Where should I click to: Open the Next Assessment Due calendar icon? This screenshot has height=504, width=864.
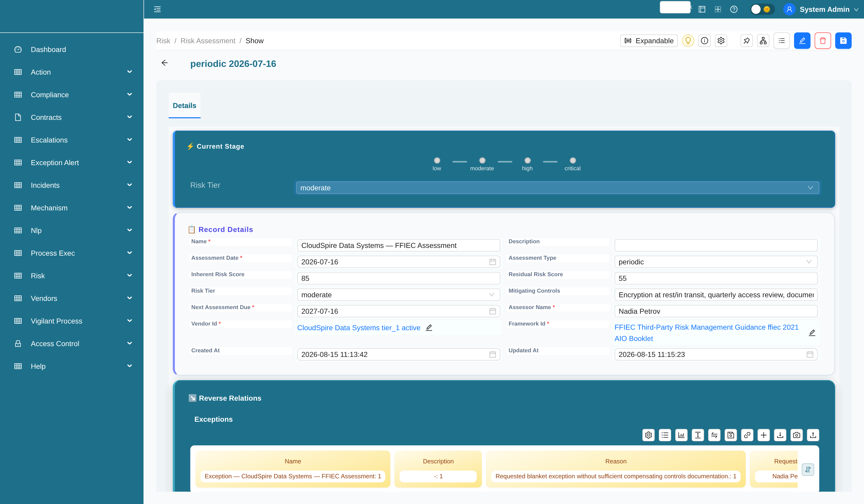492,311
